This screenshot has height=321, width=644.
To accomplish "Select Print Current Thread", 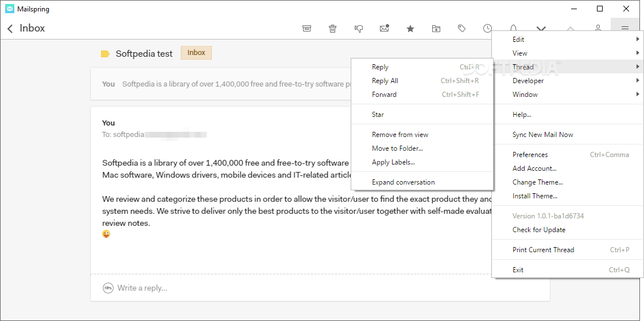I will pyautogui.click(x=568, y=250).
